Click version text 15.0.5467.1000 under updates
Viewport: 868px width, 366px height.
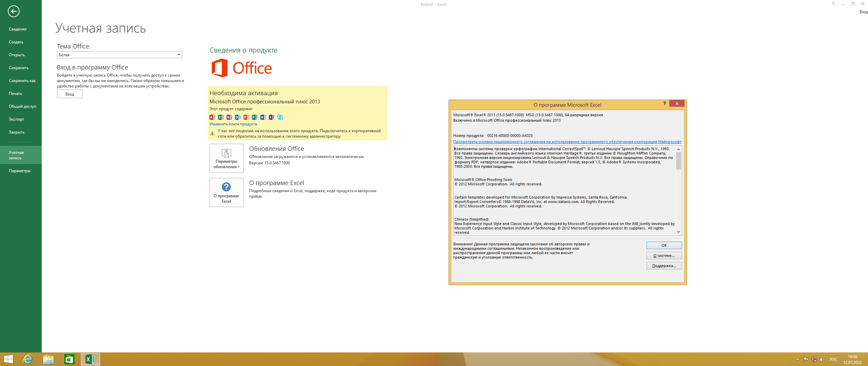tap(277, 163)
